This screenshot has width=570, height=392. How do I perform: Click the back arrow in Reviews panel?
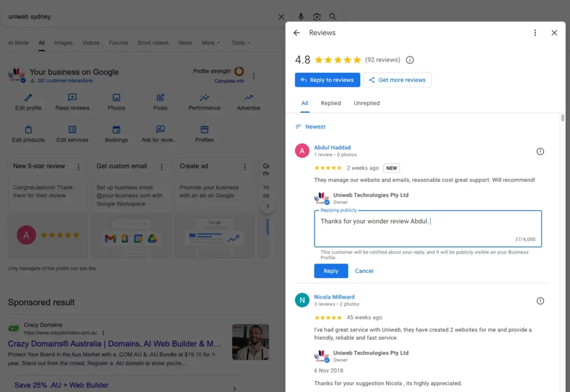click(x=297, y=33)
